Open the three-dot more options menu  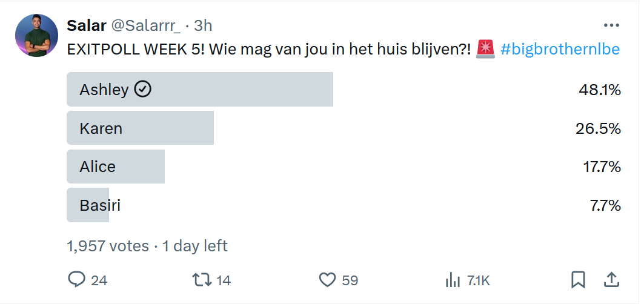pos(611,25)
